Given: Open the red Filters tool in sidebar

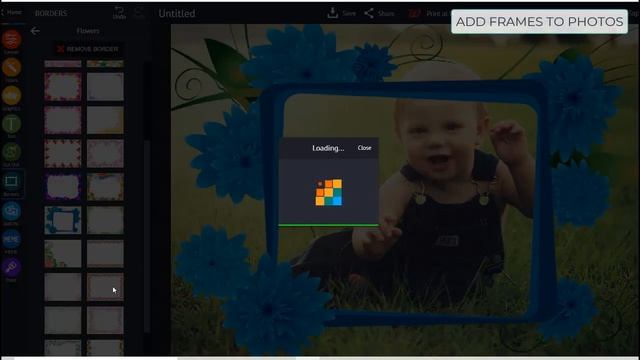Looking at the screenshot, I should pyautogui.click(x=11, y=40).
